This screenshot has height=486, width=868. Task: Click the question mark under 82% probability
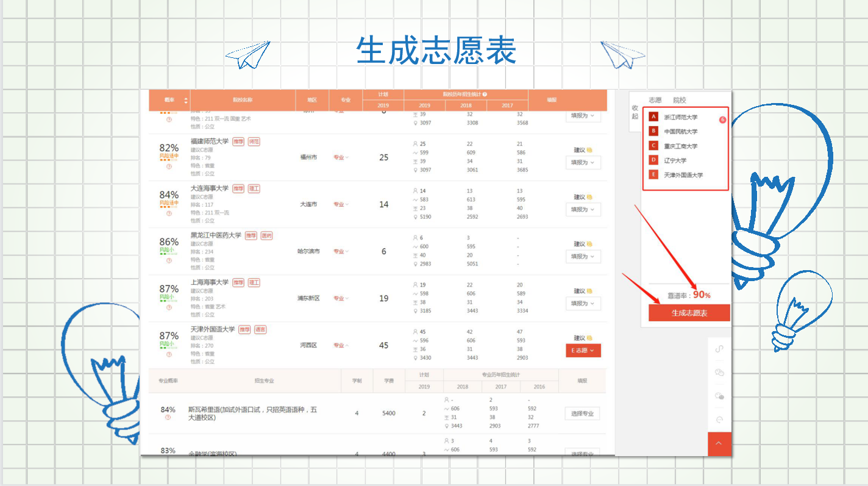169,166
